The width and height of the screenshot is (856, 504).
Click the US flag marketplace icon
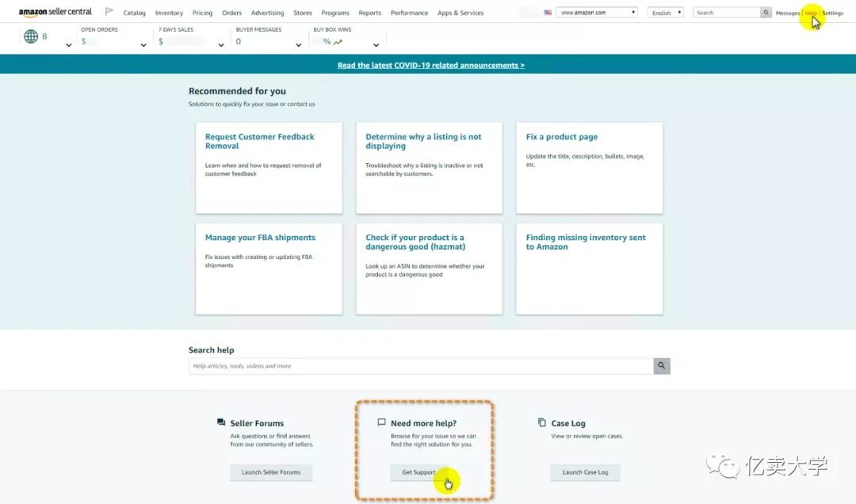[x=548, y=13]
